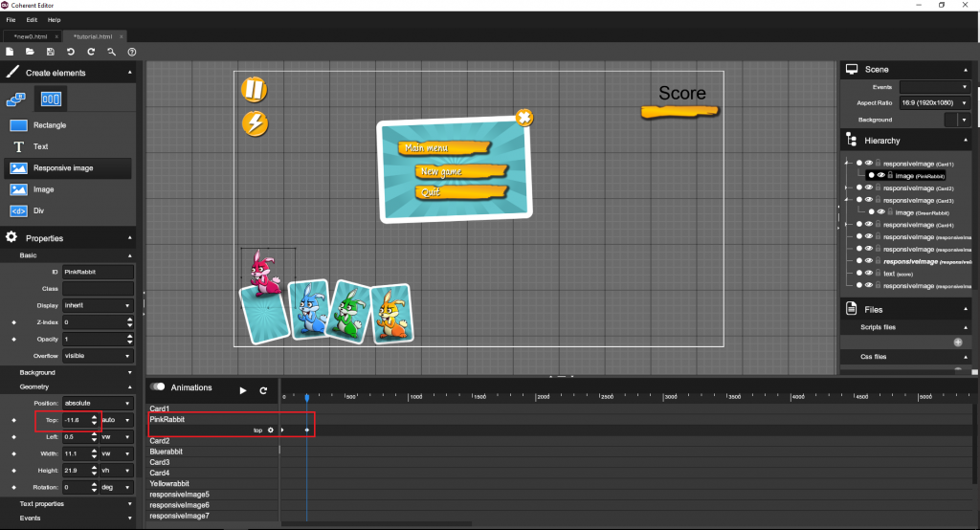980x530 pixels.
Task: Expand the Text properties section
Action: click(42, 503)
